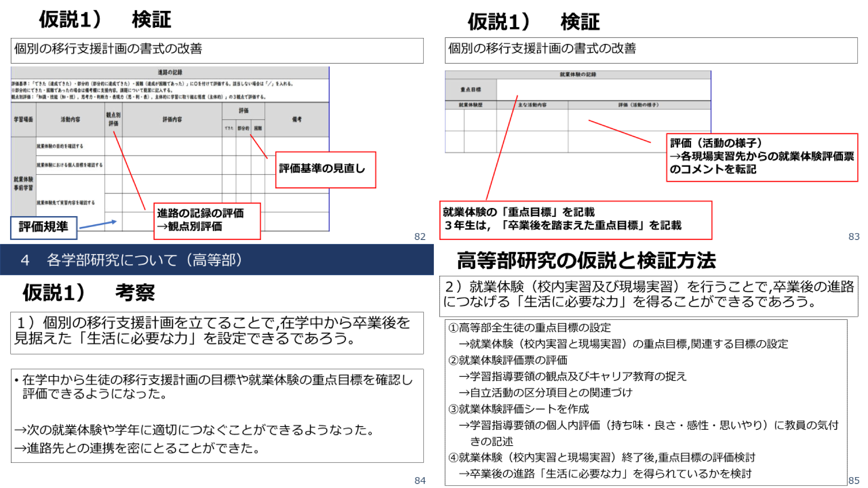Select the blue 評価規準 label box
The width and height of the screenshot is (868, 488).
point(44,228)
